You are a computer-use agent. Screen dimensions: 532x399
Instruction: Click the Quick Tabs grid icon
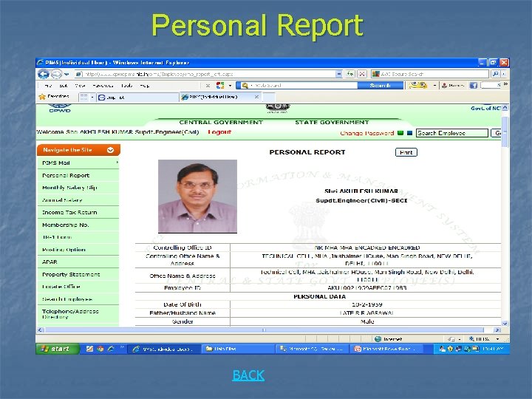[x=83, y=97]
